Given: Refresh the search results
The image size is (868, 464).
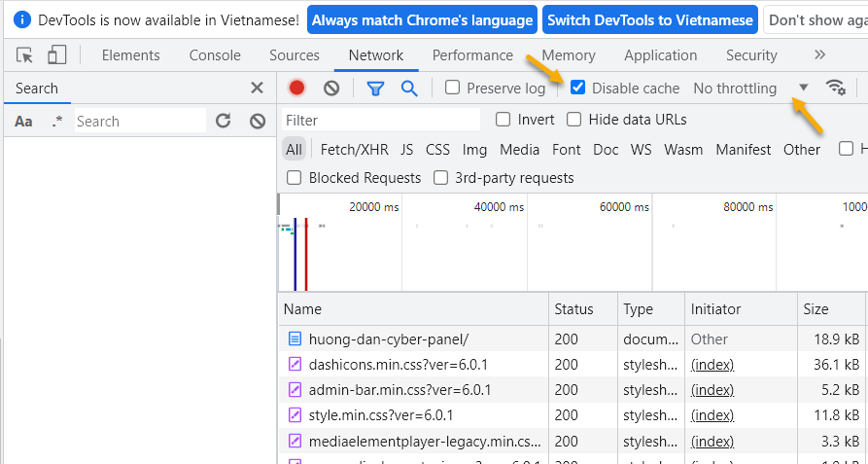Looking at the screenshot, I should 223,121.
